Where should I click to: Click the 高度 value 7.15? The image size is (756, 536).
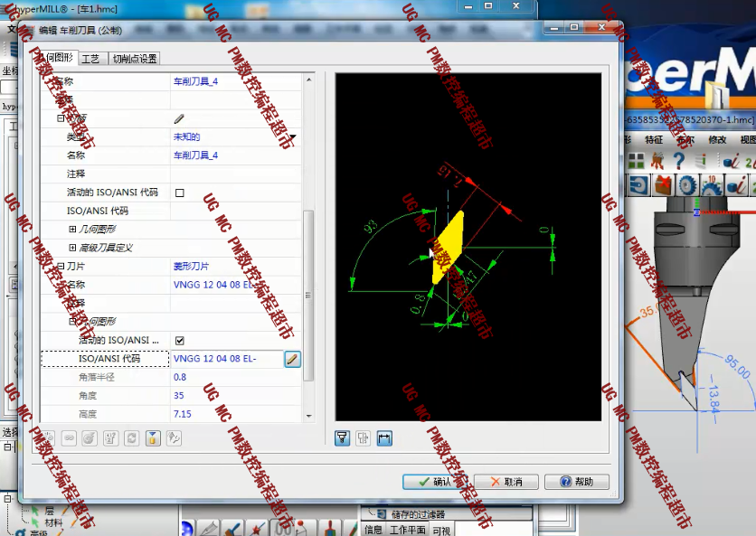(x=236, y=414)
